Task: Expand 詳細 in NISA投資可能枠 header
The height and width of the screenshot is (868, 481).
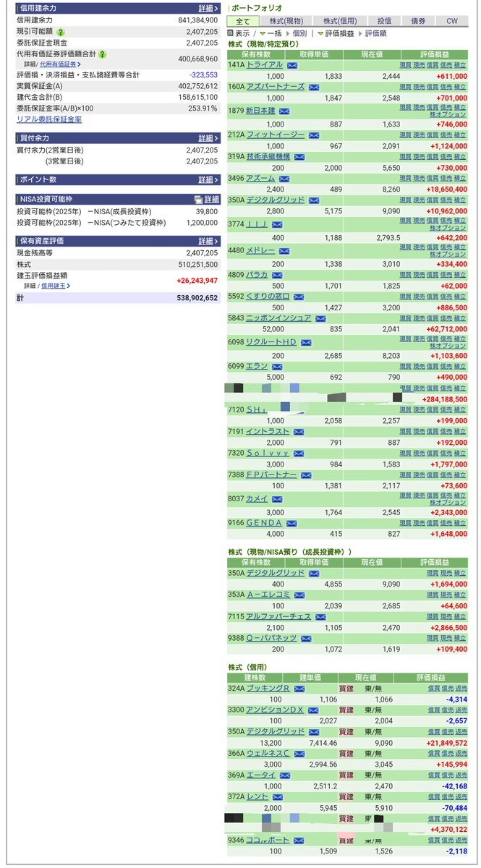Action: click(x=211, y=200)
